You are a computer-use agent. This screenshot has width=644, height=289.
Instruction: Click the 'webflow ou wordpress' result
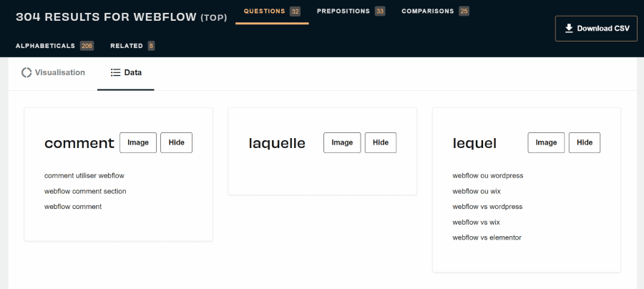[x=488, y=176]
